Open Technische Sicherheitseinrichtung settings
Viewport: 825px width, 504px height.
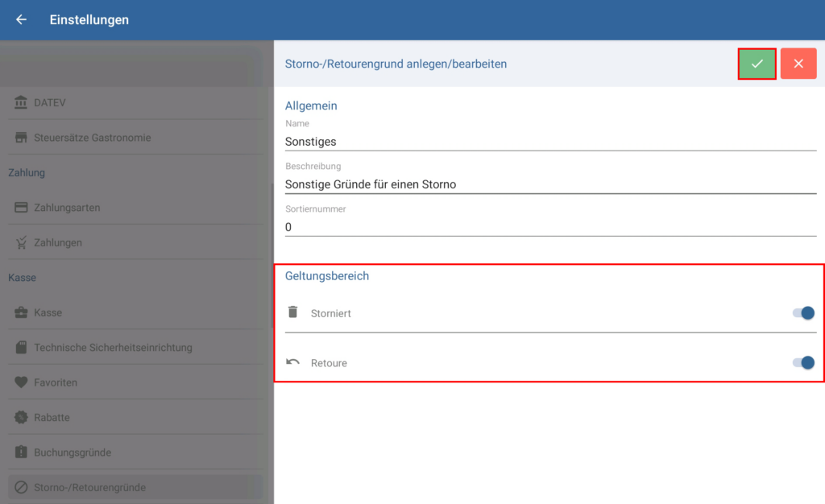pyautogui.click(x=113, y=348)
